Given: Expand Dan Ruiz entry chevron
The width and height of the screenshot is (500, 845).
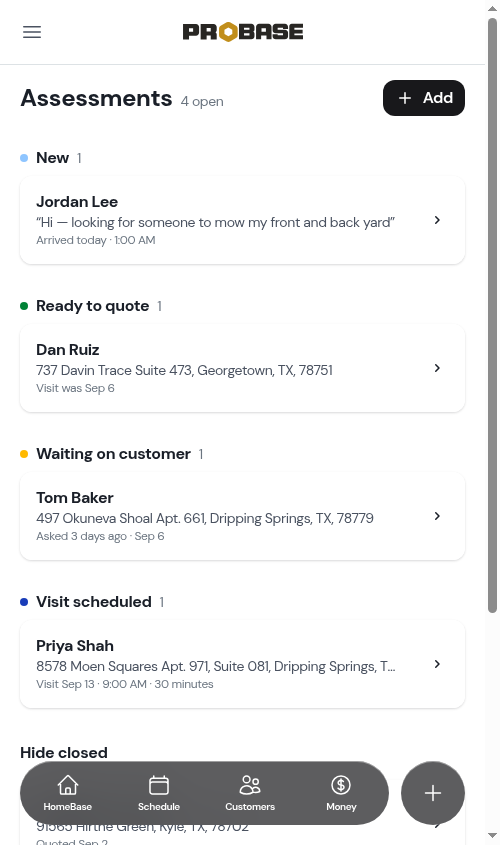Looking at the screenshot, I should (x=437, y=368).
